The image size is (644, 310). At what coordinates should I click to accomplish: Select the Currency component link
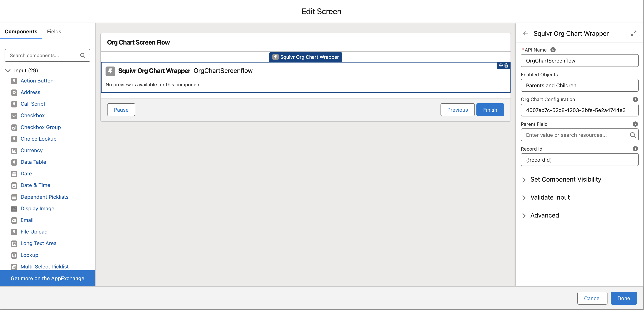(x=32, y=151)
